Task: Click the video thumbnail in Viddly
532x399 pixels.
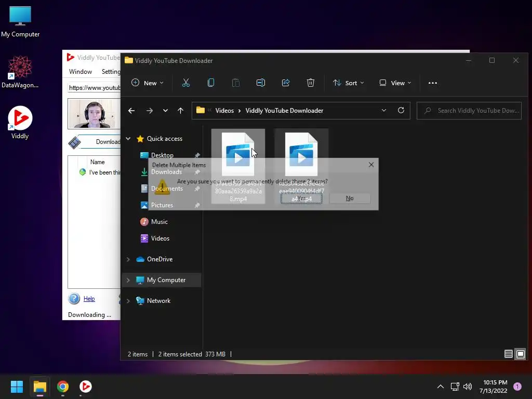Action: 94,114
